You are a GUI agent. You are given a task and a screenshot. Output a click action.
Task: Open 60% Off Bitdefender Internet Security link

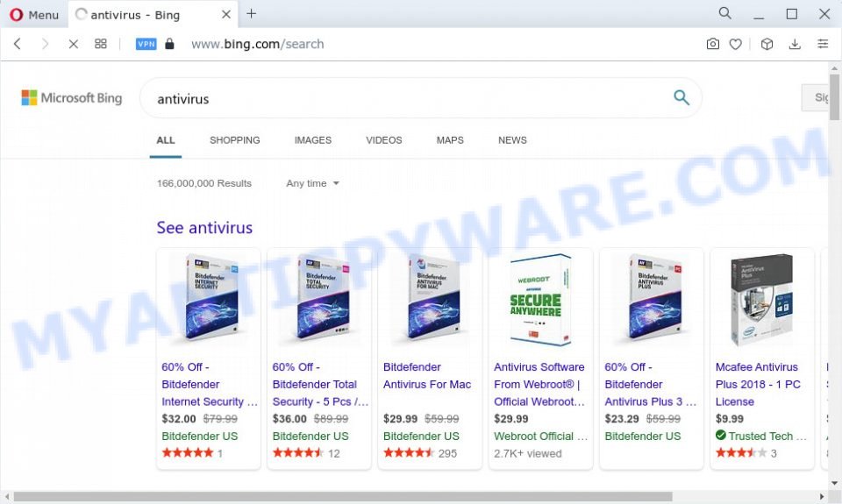[210, 384]
